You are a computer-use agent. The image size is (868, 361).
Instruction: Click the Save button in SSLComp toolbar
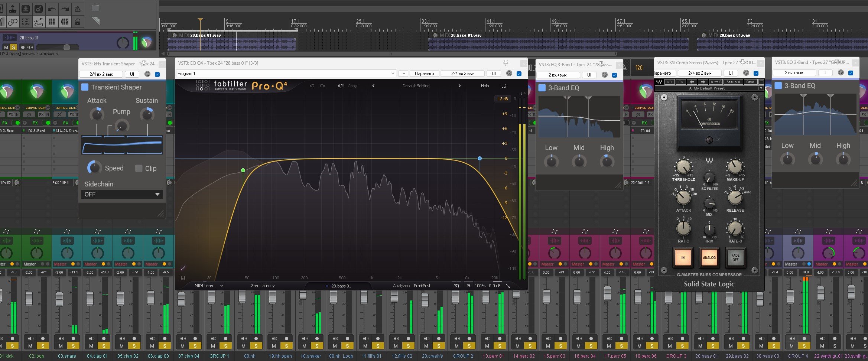[x=750, y=82]
